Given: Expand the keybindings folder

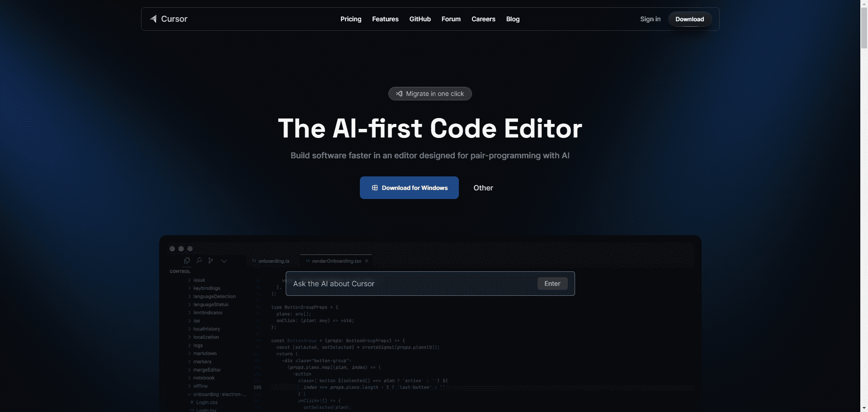Looking at the screenshot, I should click(204, 288).
